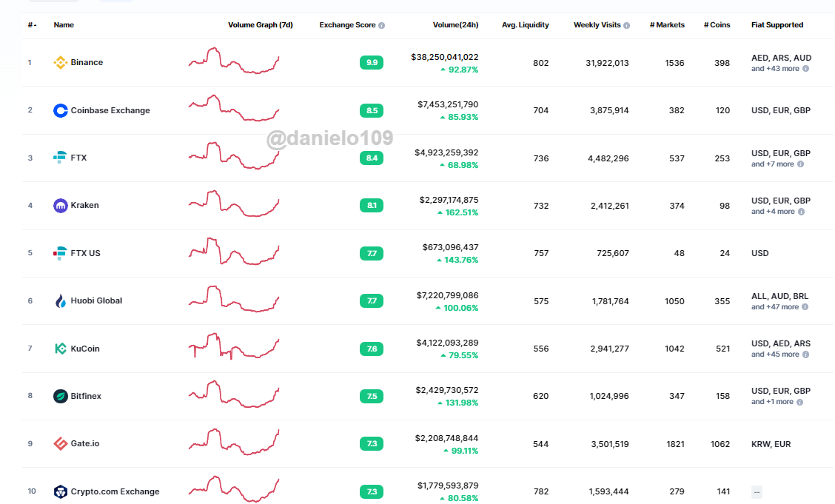Image resolution: width=835 pixels, height=504 pixels.
Task: Open the FTX exchange link
Action: click(78, 158)
